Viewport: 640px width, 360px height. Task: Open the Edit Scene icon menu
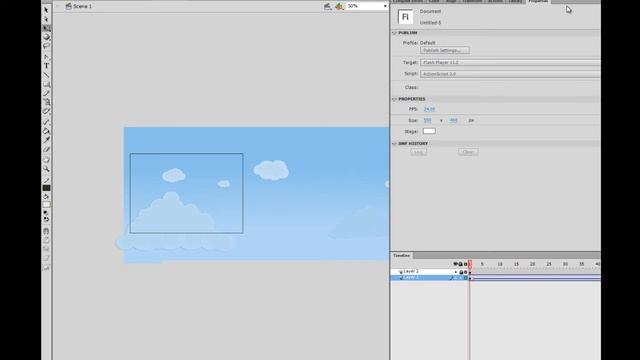[x=327, y=6]
